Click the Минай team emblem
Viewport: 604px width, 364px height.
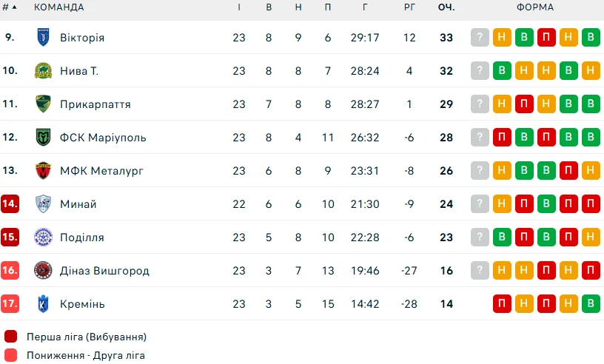[x=43, y=203]
